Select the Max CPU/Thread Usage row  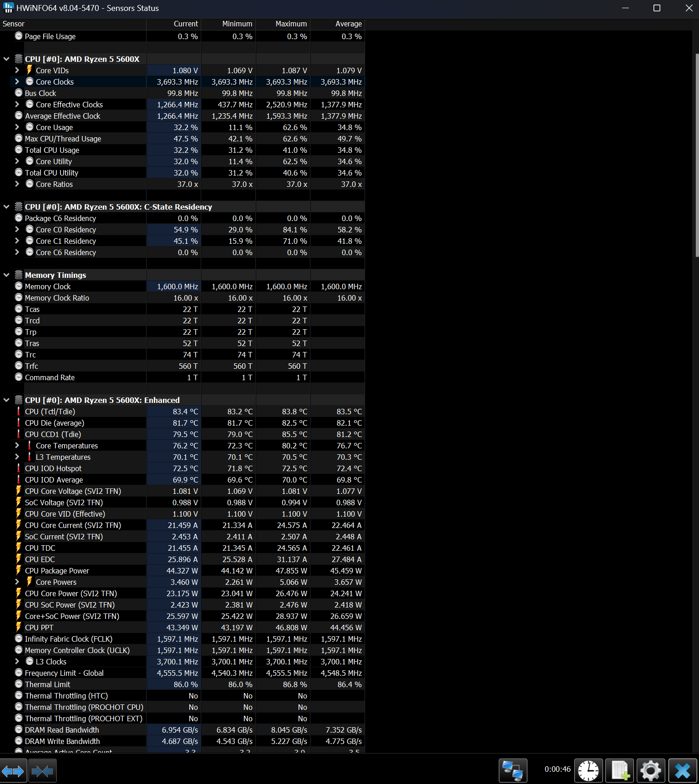click(182, 138)
